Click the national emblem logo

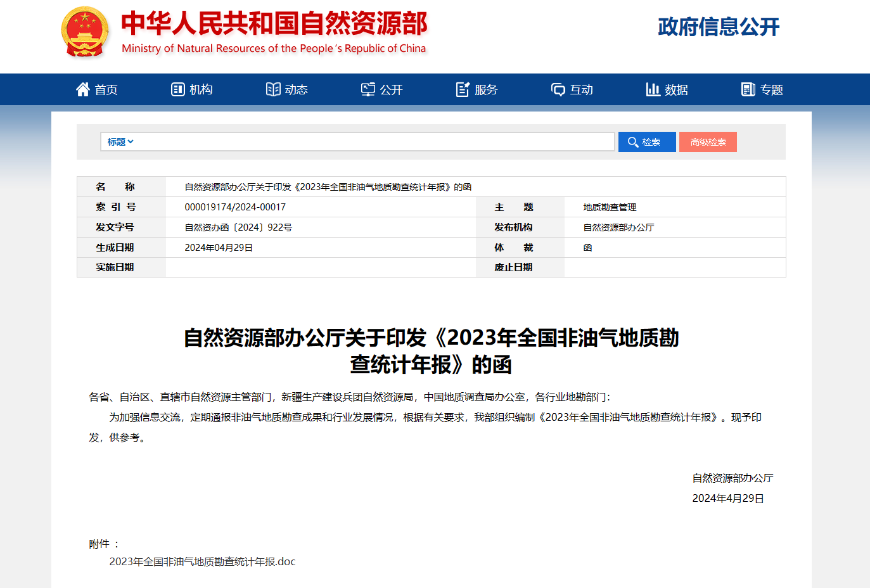[x=85, y=32]
